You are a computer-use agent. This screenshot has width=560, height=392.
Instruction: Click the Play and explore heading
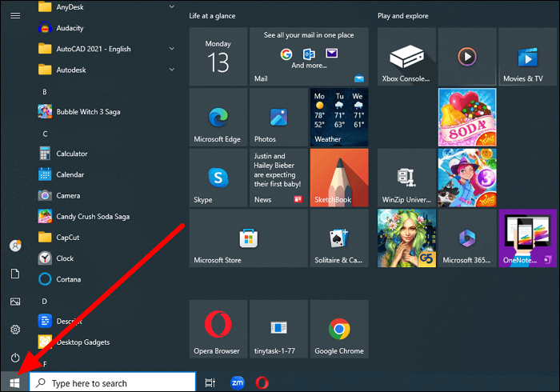click(x=402, y=16)
